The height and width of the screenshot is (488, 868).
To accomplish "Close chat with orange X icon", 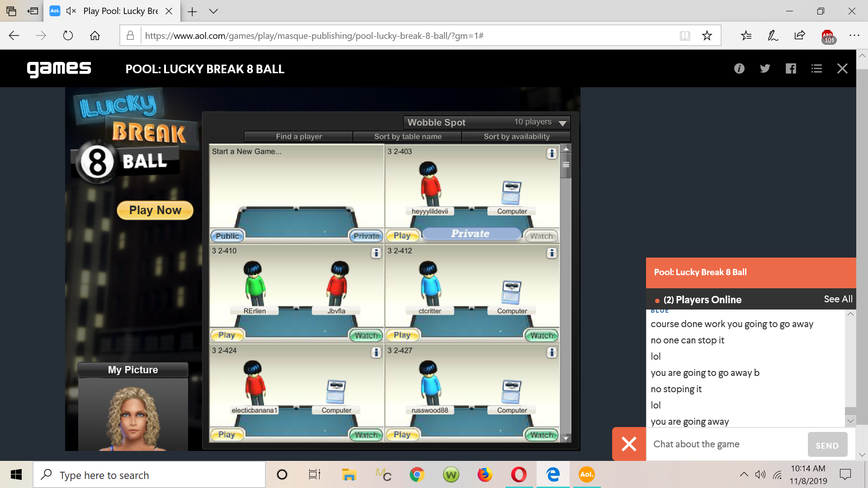I will [629, 444].
